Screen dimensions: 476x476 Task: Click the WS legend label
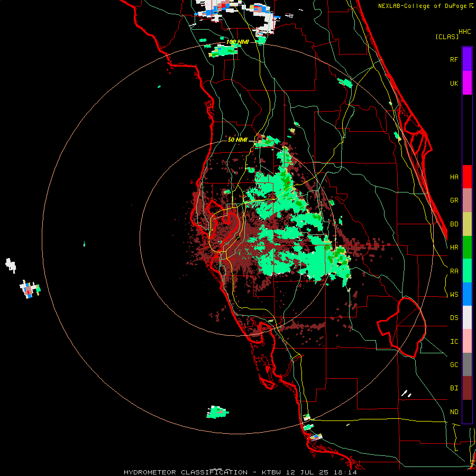454,295
